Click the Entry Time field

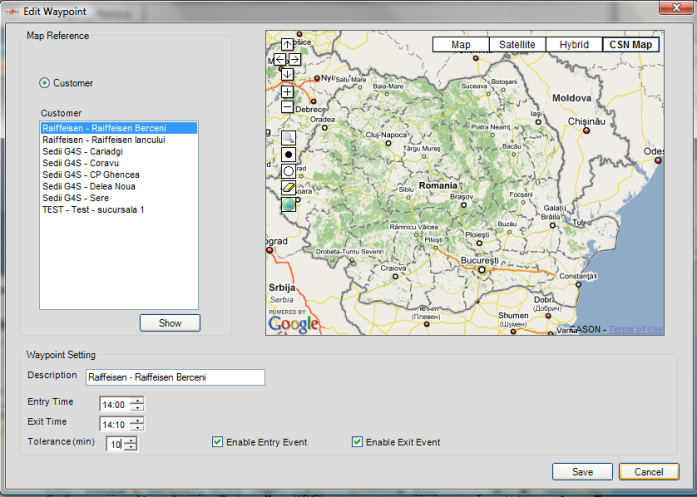115,405
